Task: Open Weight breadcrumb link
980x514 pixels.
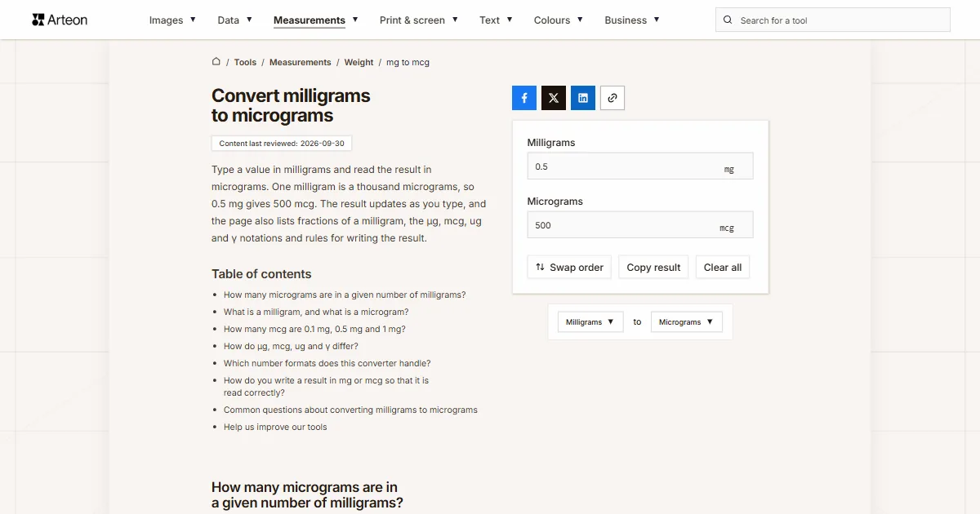Action: click(359, 62)
